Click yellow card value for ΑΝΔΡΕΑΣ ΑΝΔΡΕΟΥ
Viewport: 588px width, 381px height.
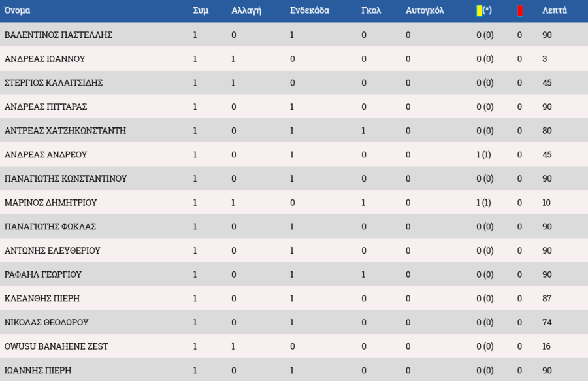pos(483,155)
